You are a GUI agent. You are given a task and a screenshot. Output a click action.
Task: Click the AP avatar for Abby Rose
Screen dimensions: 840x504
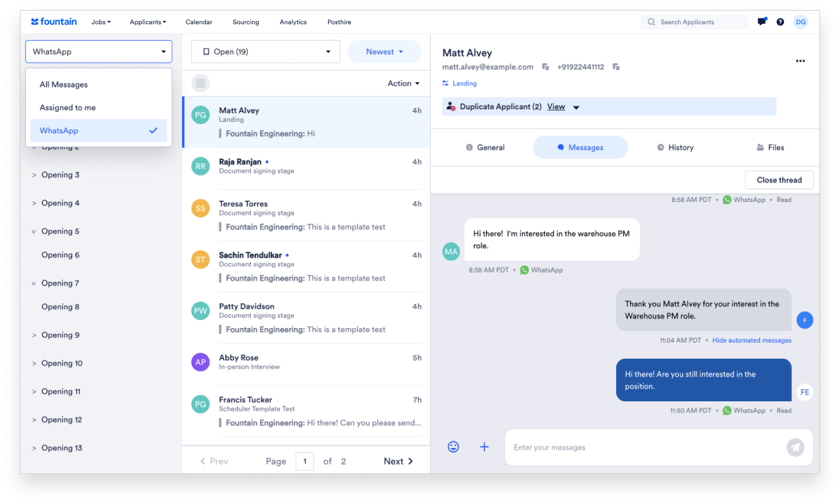point(201,363)
